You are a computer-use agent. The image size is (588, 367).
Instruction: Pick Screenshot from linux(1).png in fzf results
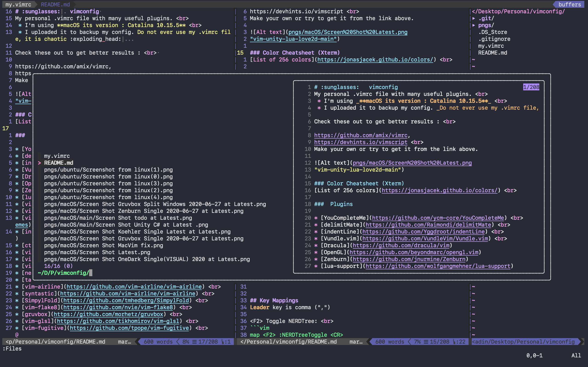[108, 170]
